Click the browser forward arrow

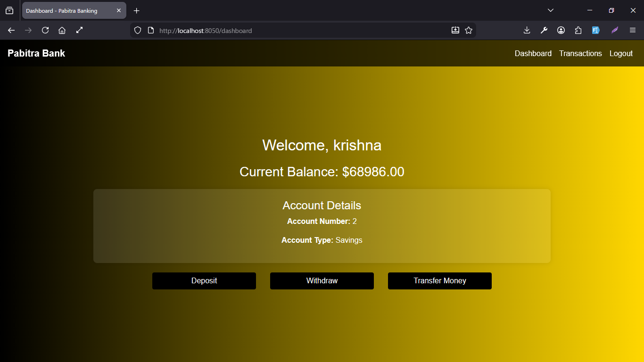coord(28,30)
